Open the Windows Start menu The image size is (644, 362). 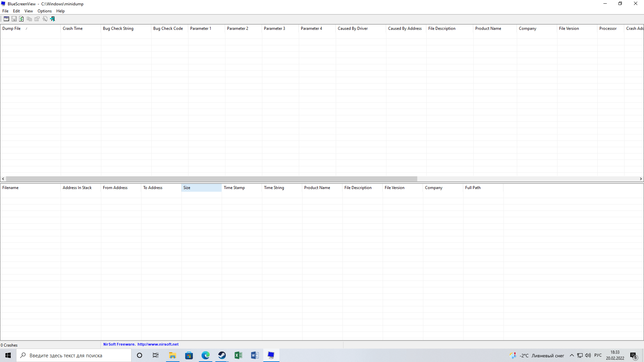(8, 355)
